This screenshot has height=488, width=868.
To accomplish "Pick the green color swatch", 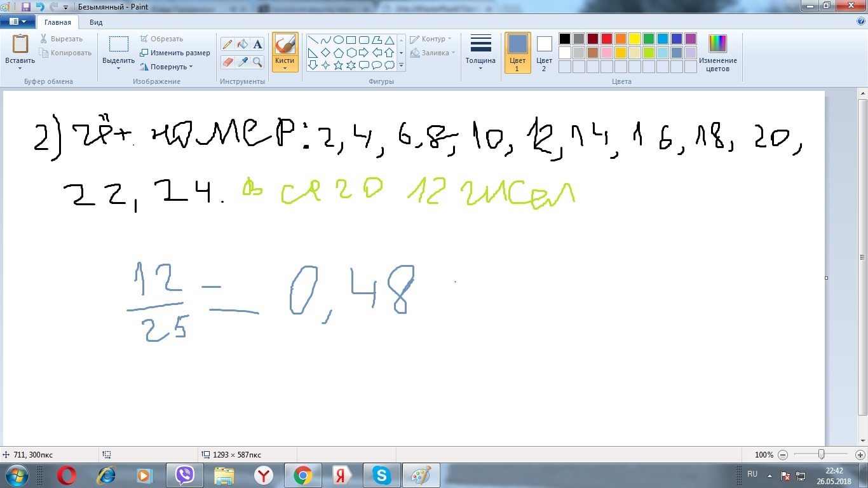I will click(x=649, y=39).
